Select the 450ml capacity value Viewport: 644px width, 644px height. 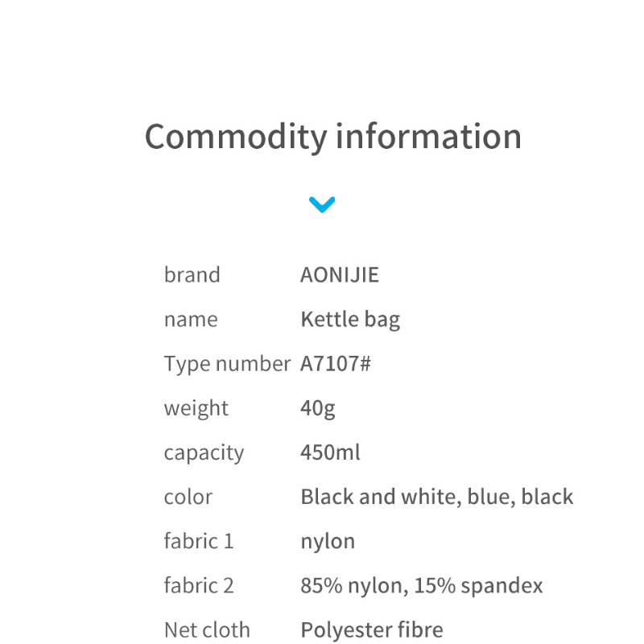click(x=330, y=452)
